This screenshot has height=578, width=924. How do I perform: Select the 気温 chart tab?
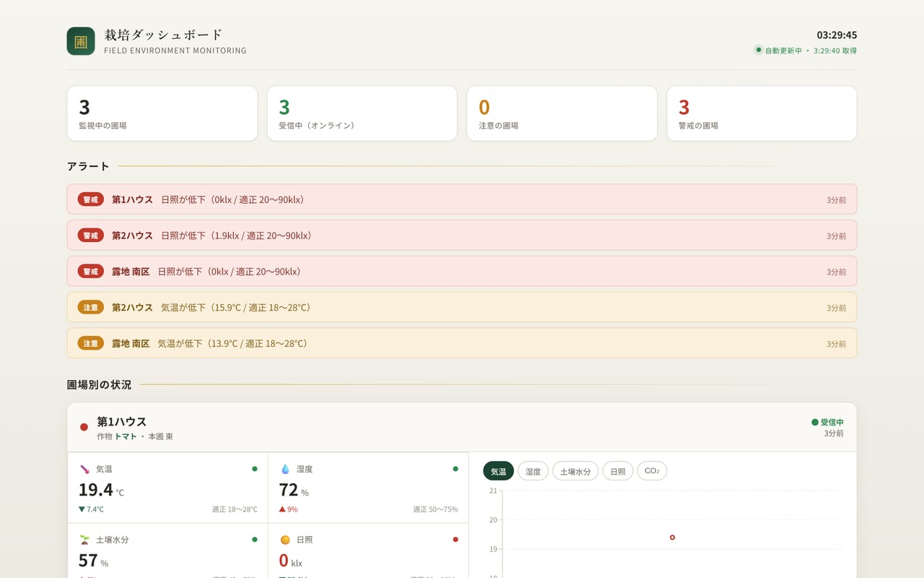(498, 471)
